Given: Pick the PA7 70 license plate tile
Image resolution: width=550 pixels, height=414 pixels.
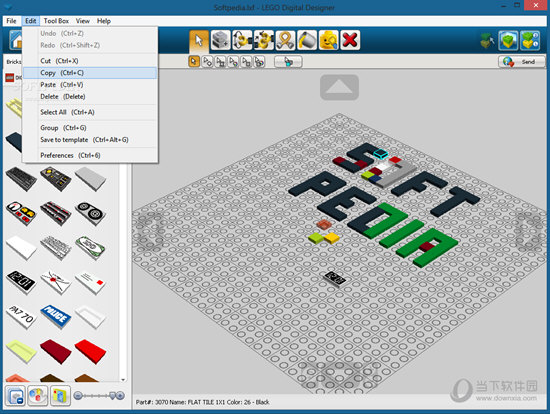Looking at the screenshot, I should (21, 316).
